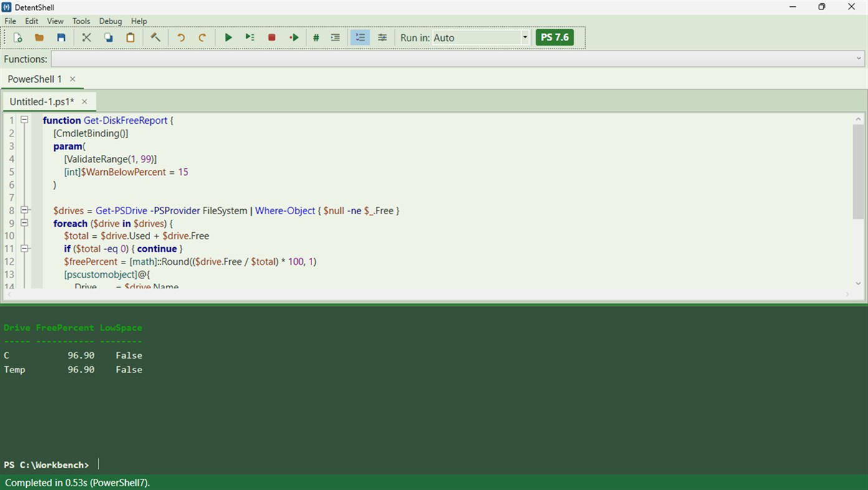Open the Edit menu

[32, 21]
